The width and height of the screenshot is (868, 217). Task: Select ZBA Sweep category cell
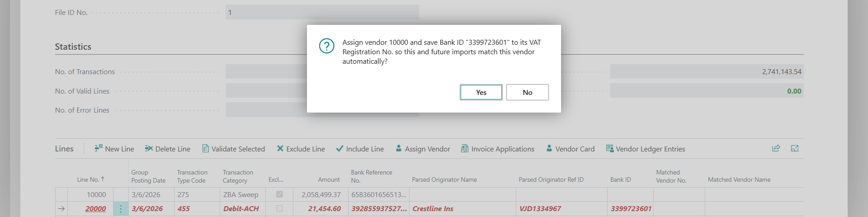pos(243,194)
